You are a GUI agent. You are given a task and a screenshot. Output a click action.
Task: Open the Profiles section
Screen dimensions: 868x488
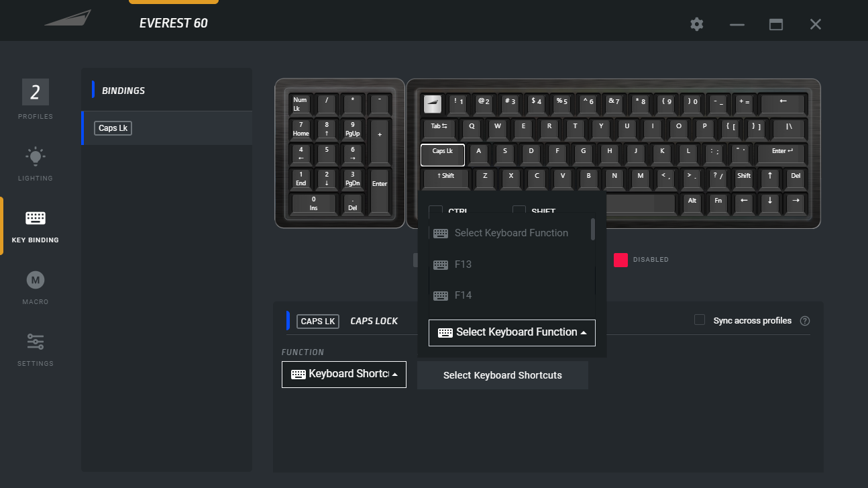[36, 99]
